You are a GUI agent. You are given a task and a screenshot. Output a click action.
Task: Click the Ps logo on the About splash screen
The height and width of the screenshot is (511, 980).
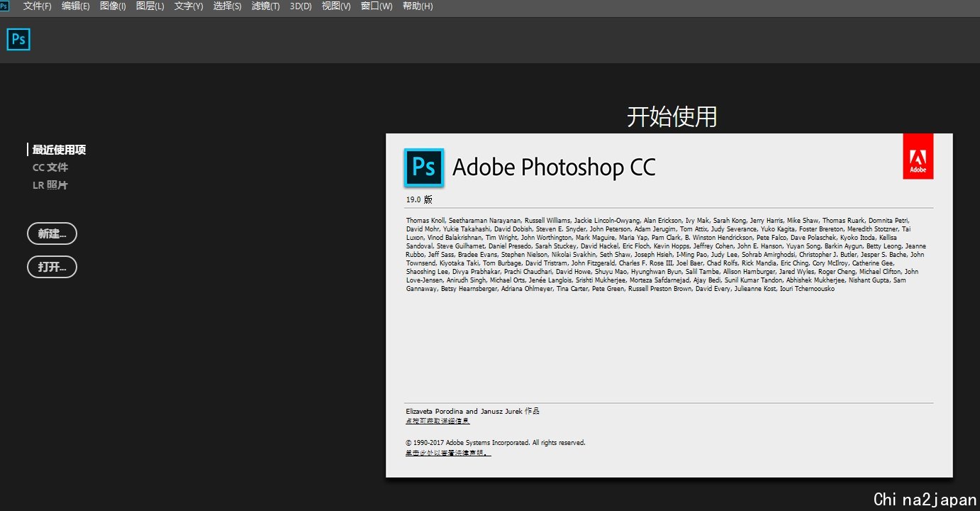423,167
